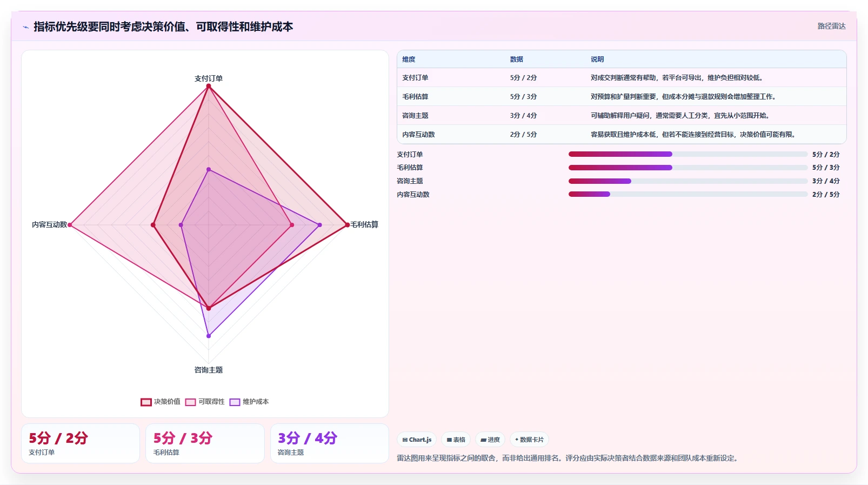Select the 支付订单 cell in the table
Viewport: 868px width, 485px height.
[415, 78]
